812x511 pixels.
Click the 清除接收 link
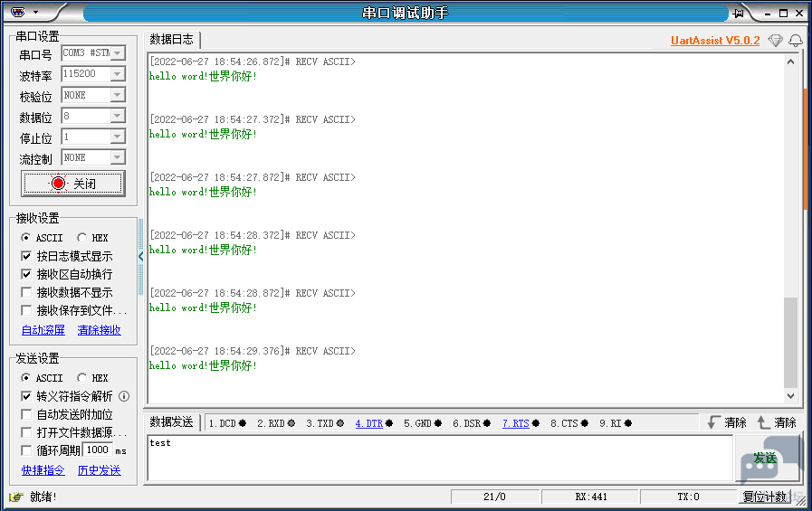(99, 330)
